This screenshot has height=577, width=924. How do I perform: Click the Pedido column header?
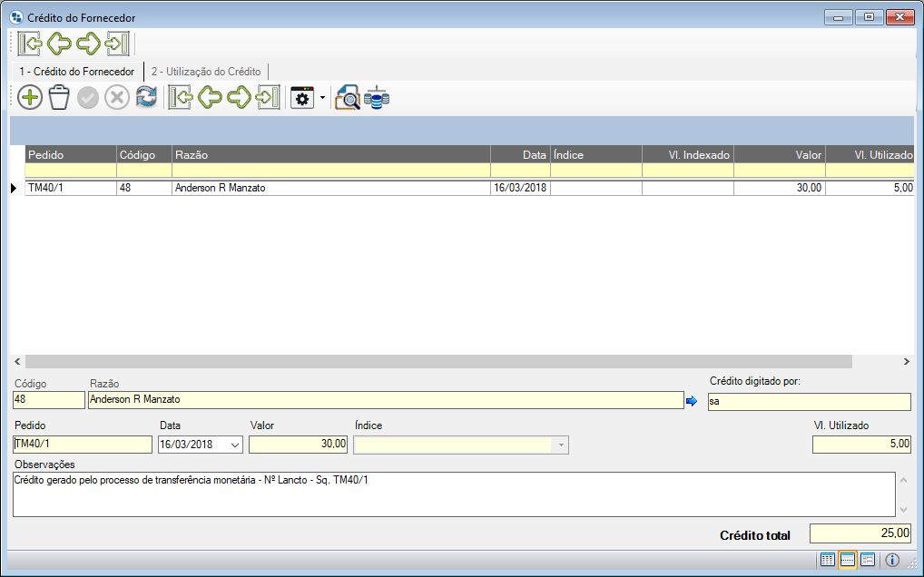pos(71,155)
